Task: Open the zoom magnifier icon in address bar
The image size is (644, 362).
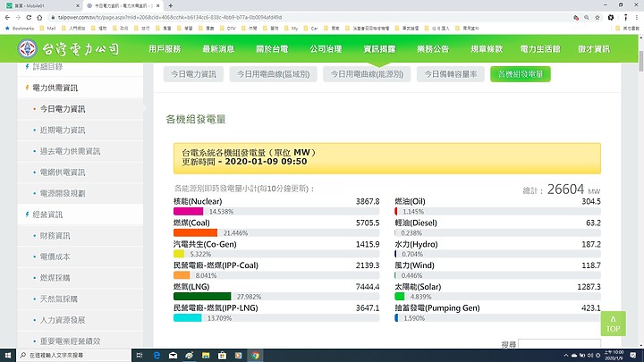Action: pyautogui.click(x=587, y=17)
